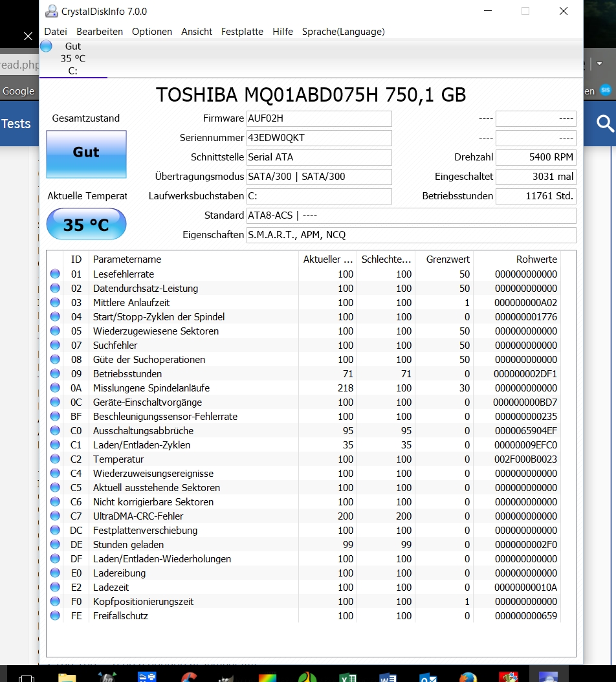Viewport: 616px width, 682px height.
Task: Click the Laufwerksbuchstaben field showing C:
Action: [x=319, y=195]
